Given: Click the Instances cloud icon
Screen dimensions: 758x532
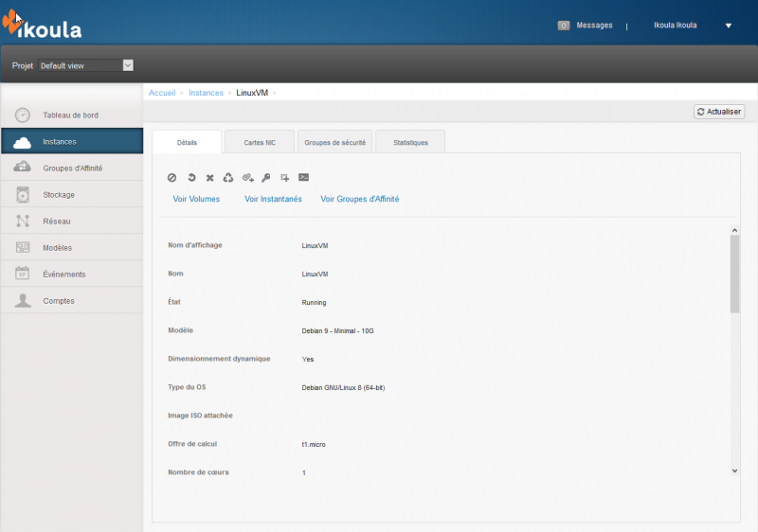Looking at the screenshot, I should click(x=22, y=142).
